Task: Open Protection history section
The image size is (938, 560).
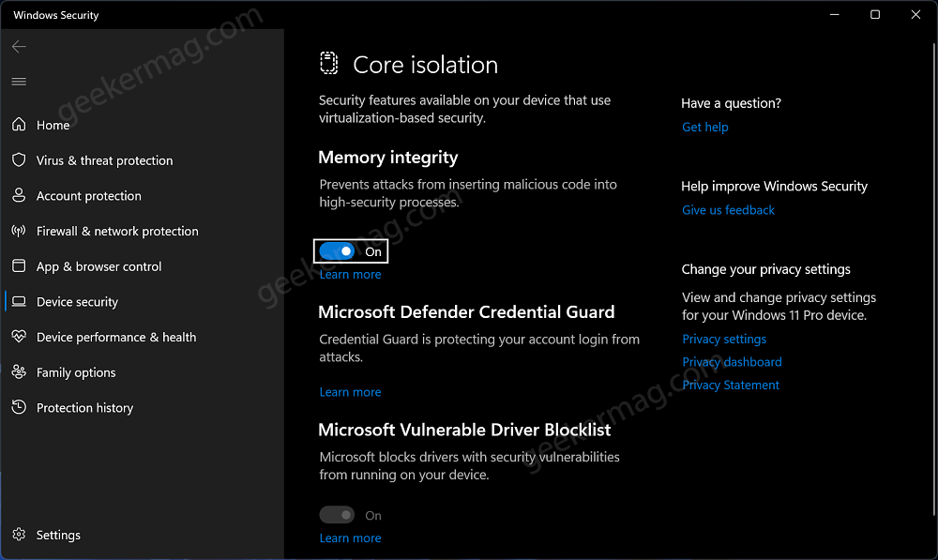Action: tap(84, 407)
